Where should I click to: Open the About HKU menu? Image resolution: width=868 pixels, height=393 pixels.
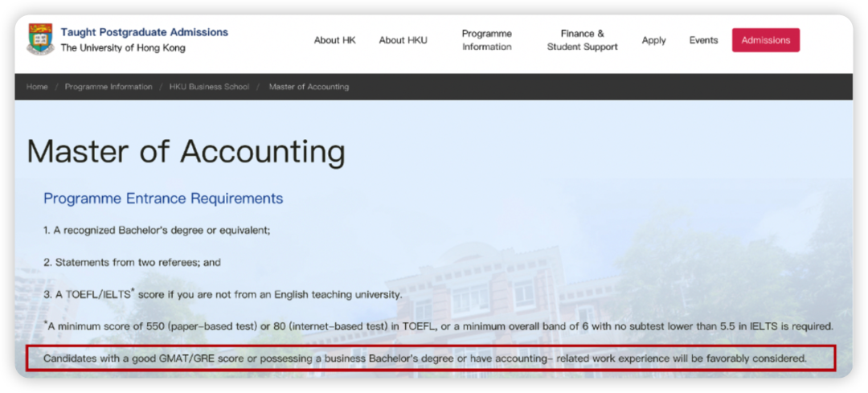(x=403, y=40)
